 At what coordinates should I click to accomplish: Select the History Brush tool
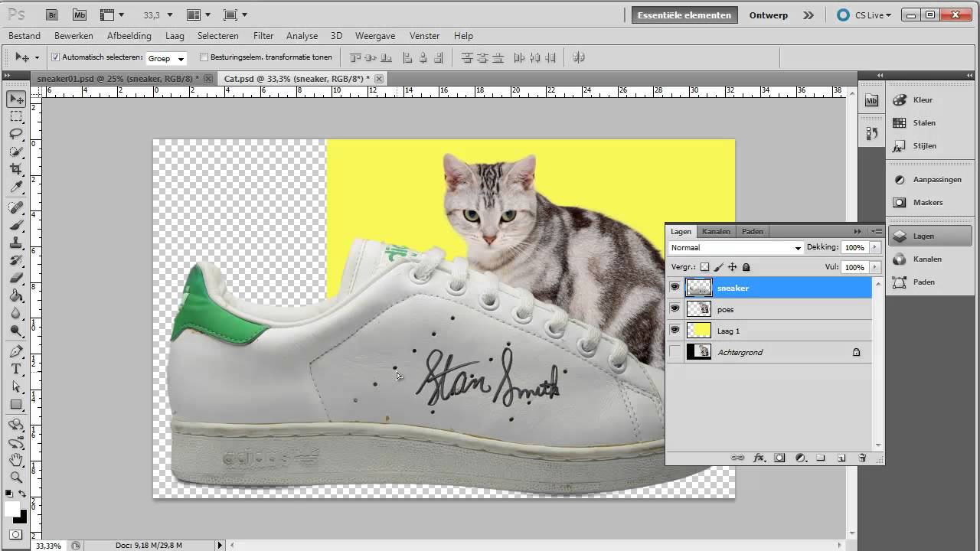pyautogui.click(x=16, y=260)
